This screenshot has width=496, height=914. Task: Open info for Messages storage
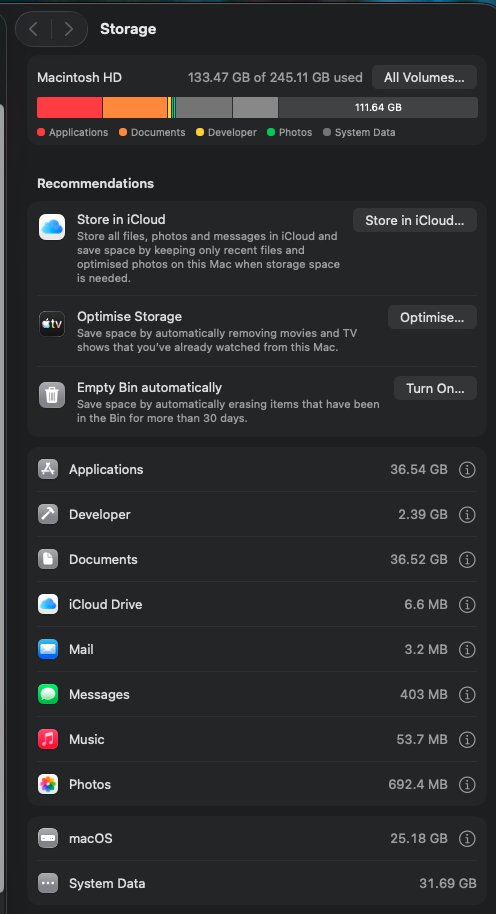(x=467, y=694)
